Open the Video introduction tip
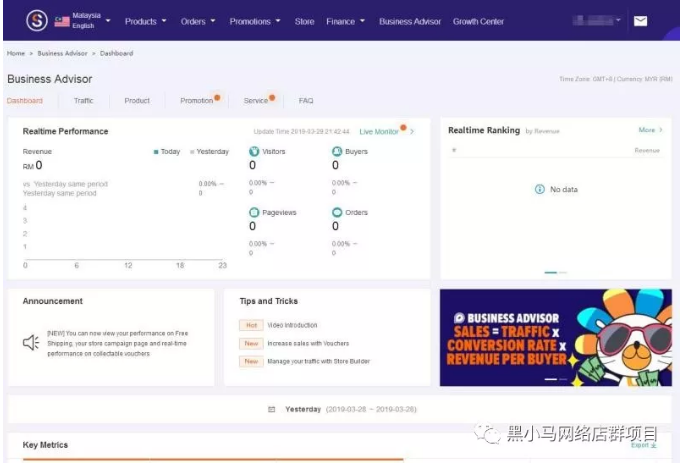 pyautogui.click(x=292, y=325)
